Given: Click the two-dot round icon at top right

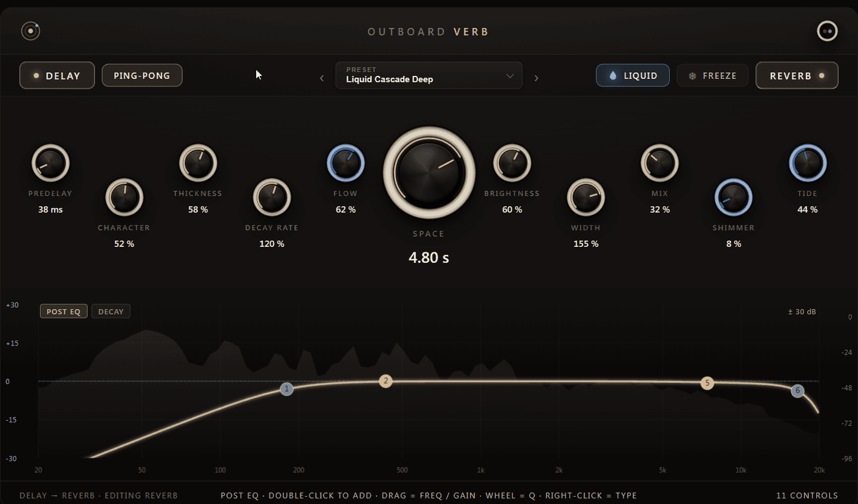Looking at the screenshot, I should click(827, 31).
